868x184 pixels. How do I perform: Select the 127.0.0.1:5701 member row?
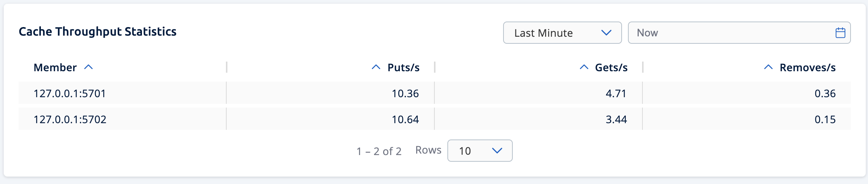coord(70,93)
